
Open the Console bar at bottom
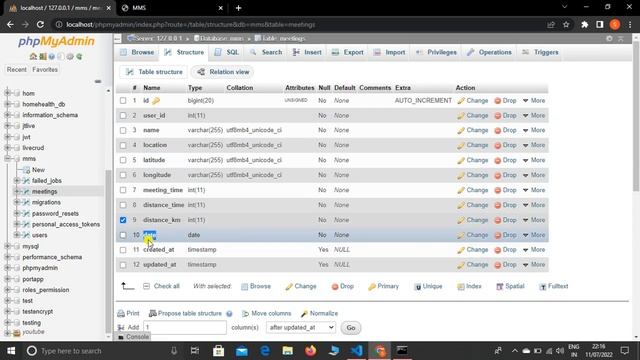133,337
